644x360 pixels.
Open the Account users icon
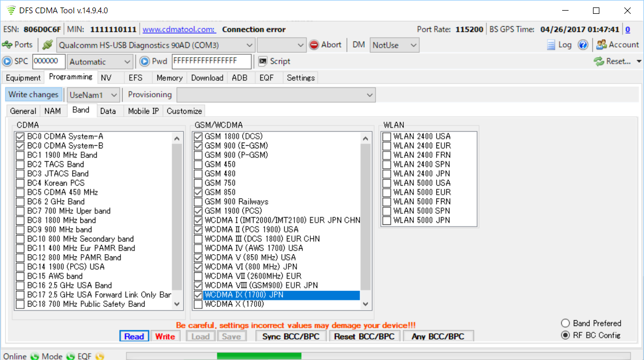pyautogui.click(x=601, y=45)
